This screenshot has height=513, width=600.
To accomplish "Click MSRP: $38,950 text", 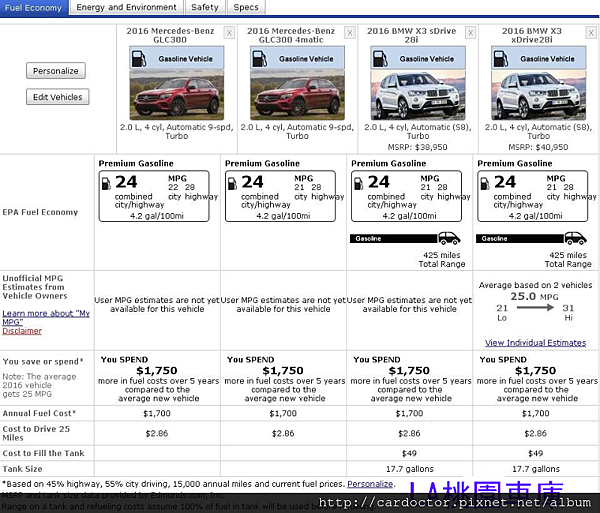I will [417, 147].
